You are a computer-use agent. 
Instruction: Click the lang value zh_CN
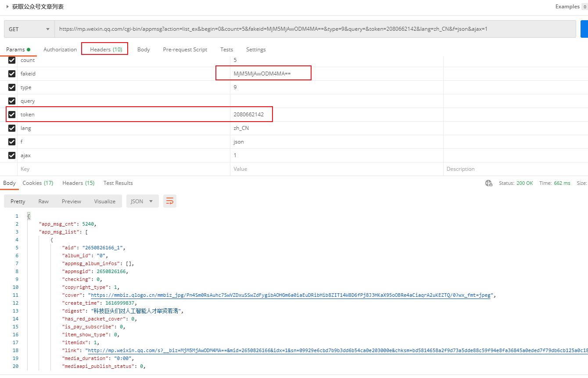click(x=241, y=128)
